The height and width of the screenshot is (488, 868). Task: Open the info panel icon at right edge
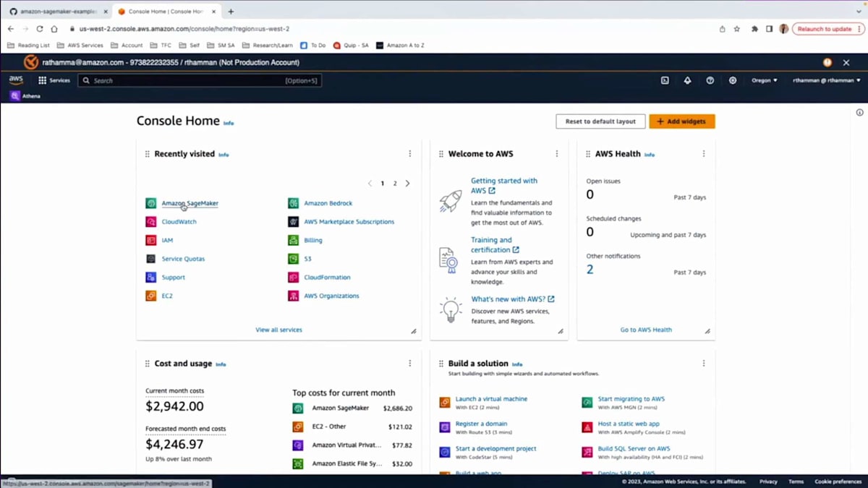pos(859,112)
